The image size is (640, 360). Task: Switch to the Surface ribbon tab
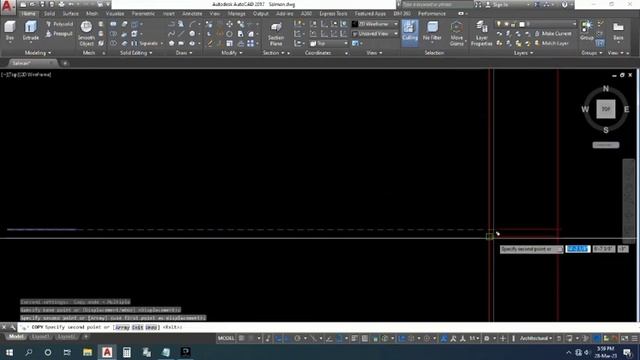(70, 13)
